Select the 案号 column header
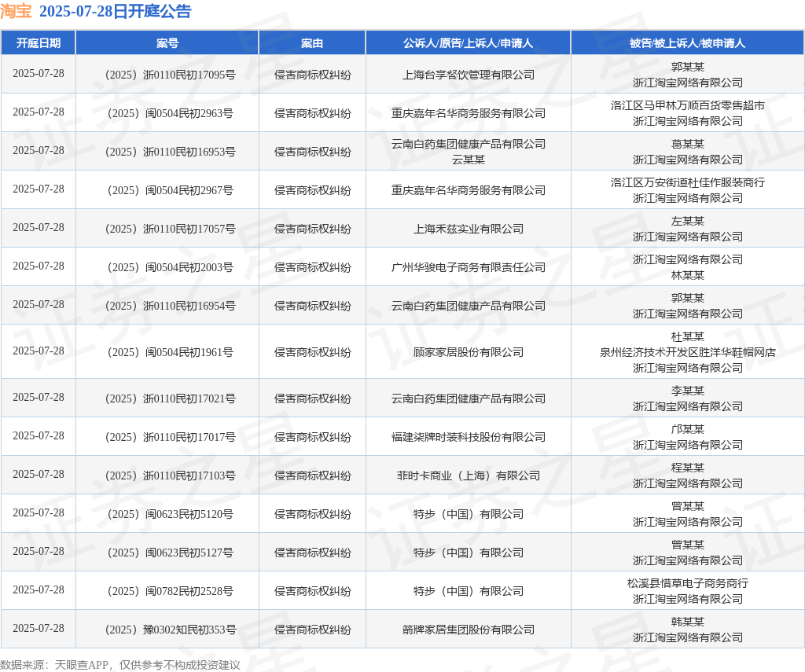 (x=167, y=43)
